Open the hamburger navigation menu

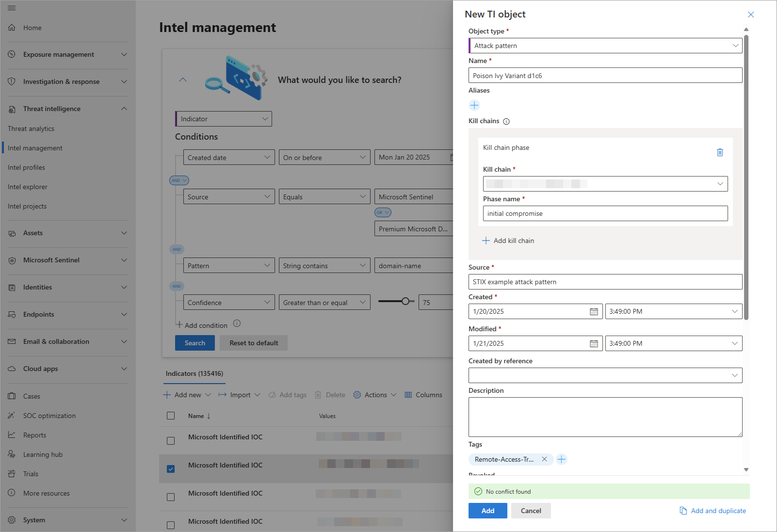tap(12, 8)
